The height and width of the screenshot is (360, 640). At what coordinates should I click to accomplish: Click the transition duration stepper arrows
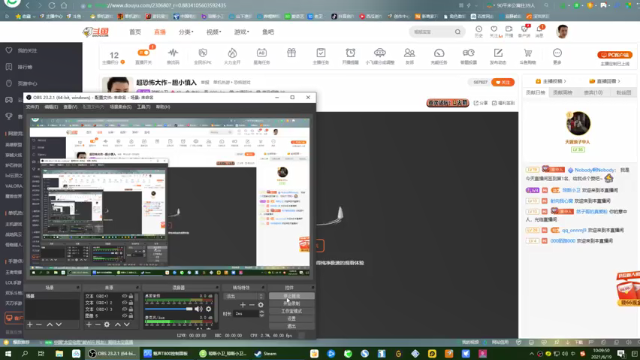click(x=262, y=313)
